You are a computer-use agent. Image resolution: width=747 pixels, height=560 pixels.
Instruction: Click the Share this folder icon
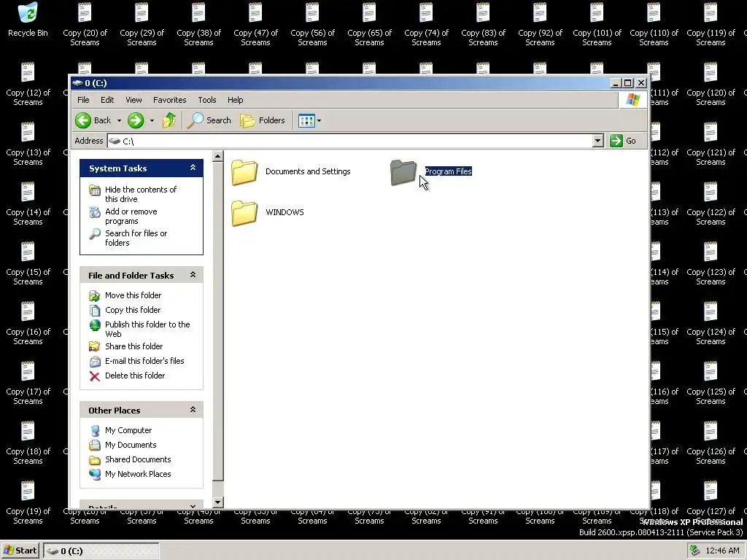(95, 346)
